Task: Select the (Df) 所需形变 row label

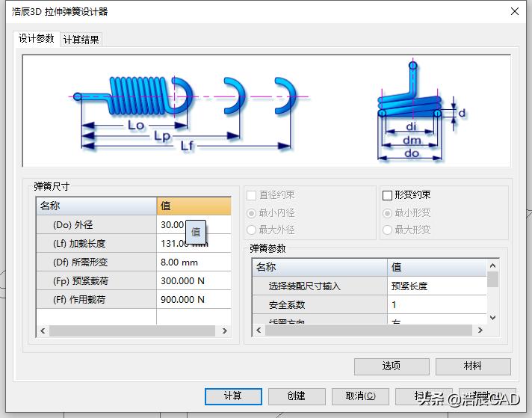Action: tap(96, 262)
